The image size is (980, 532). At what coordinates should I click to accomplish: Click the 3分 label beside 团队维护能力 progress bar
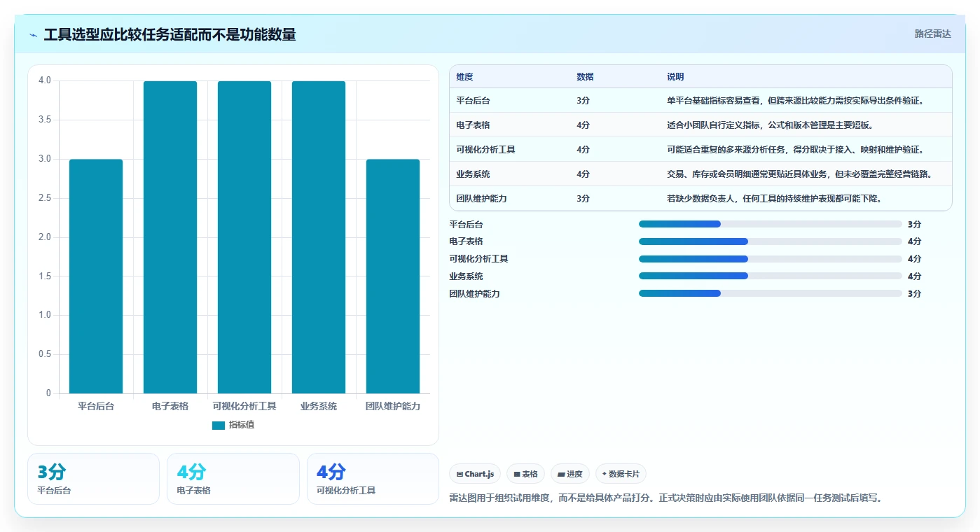914,294
